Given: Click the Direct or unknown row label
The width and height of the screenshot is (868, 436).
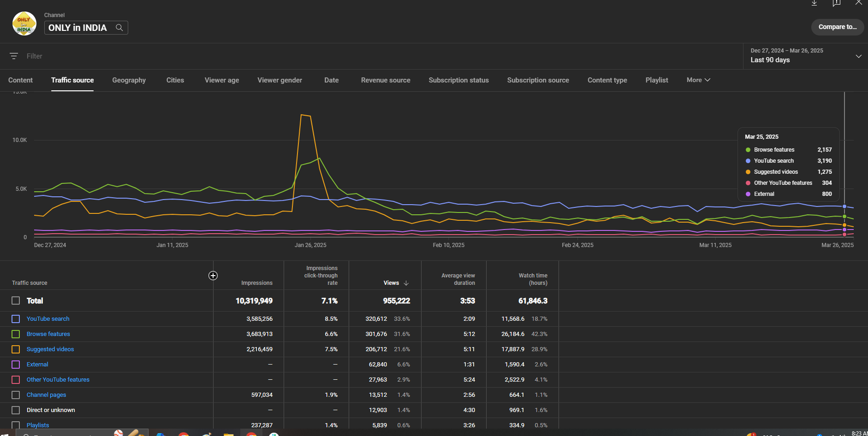Looking at the screenshot, I should tap(51, 410).
